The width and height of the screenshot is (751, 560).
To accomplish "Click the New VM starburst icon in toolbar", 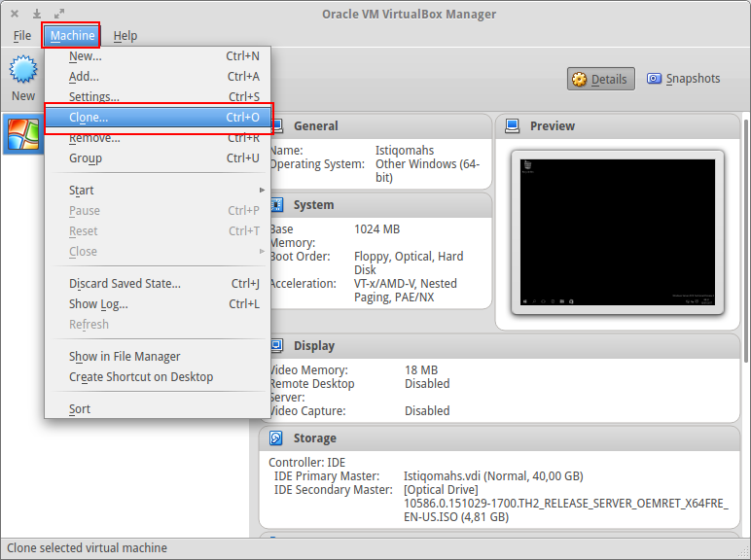I will point(23,69).
